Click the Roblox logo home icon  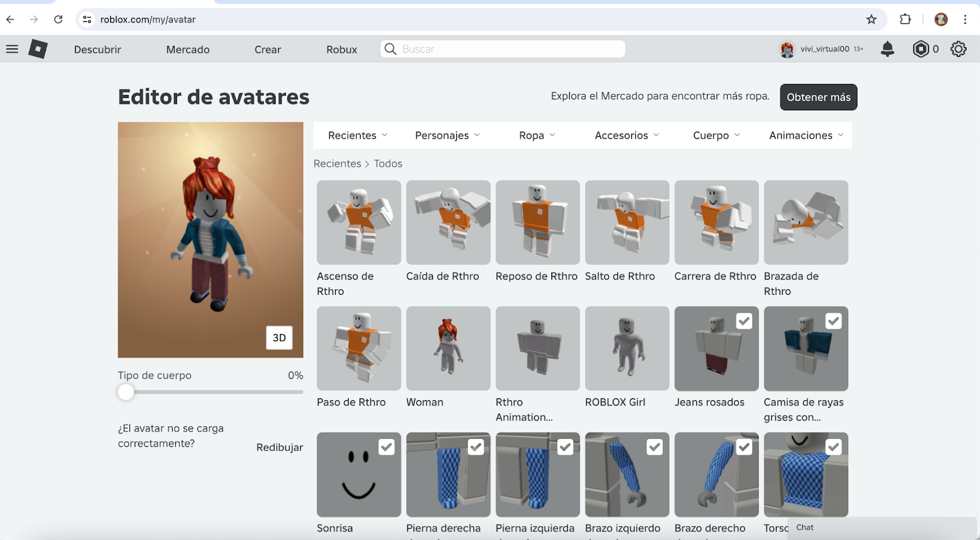38,49
